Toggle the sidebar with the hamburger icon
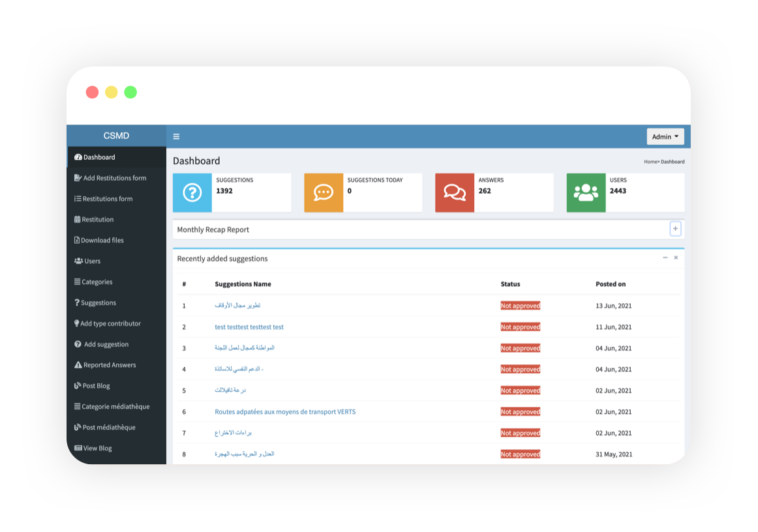Image resolution: width=758 pixels, height=532 pixels. pos(175,136)
